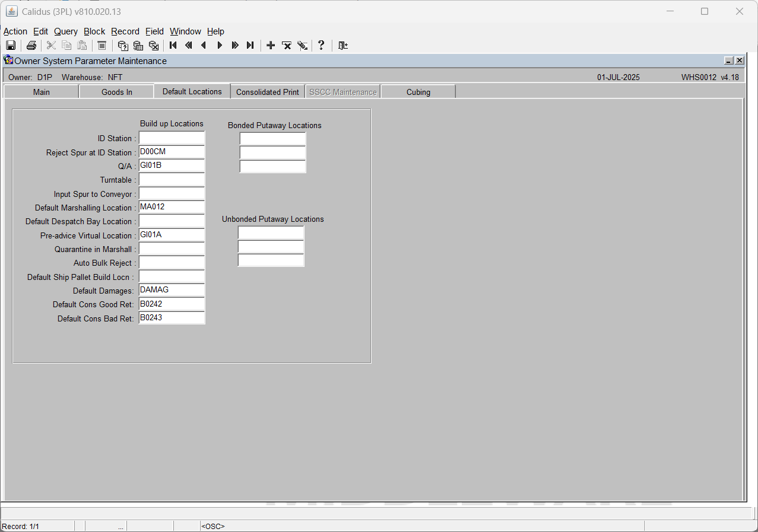Click the Auto Bulk Reject field
Viewport: 758px width, 532px height.
[172, 263]
